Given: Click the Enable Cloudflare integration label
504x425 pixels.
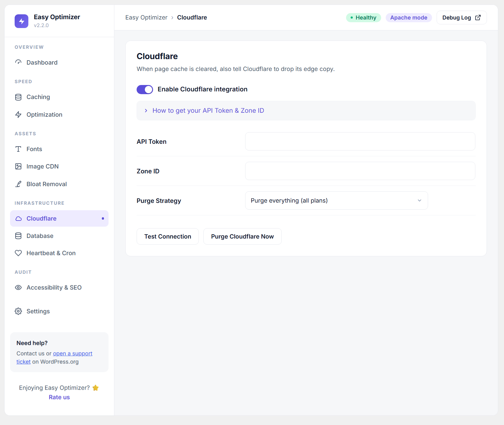Looking at the screenshot, I should click(202, 89).
